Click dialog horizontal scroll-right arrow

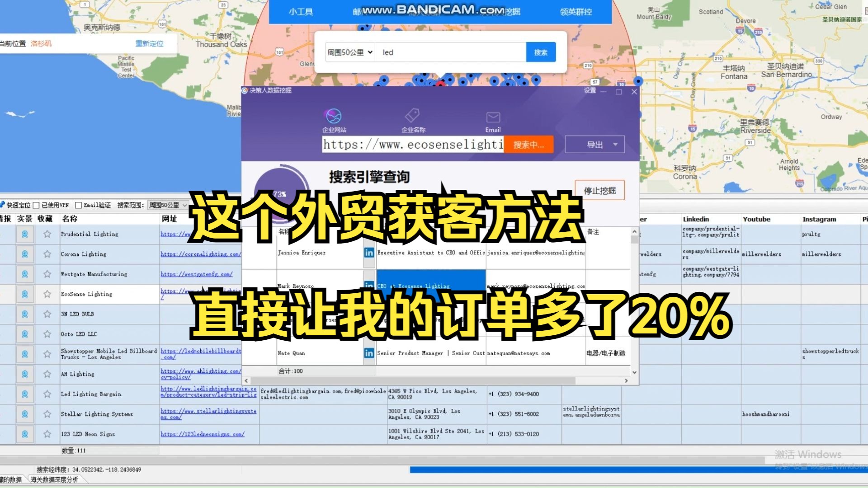click(x=626, y=381)
